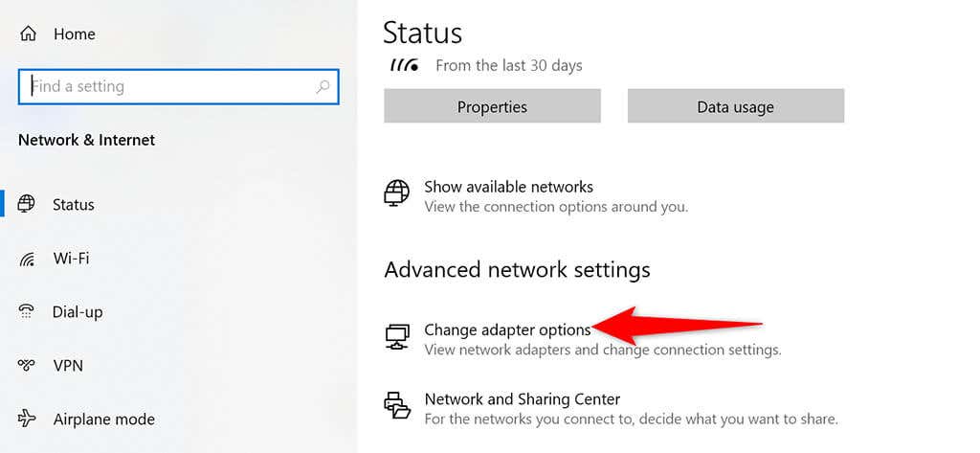
Task: Select the VPN icon in sidebar
Action: (x=27, y=365)
